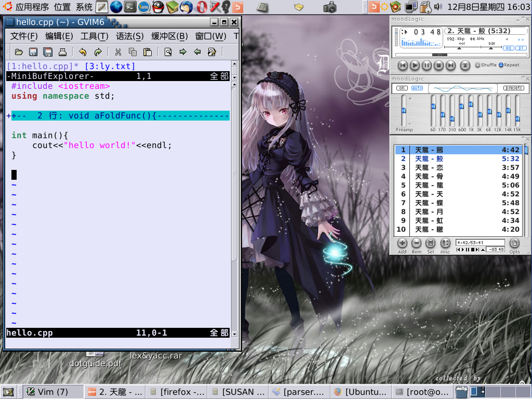This screenshot has width=532, height=399.
Task: Open QQ penguin icon in top panel
Action: point(158,6)
